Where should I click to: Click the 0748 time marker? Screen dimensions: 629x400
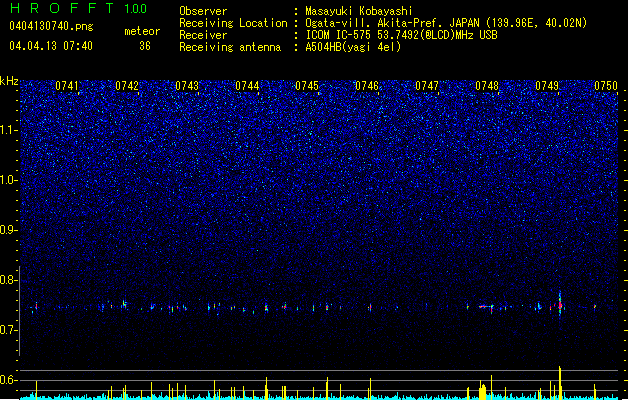tap(487, 86)
